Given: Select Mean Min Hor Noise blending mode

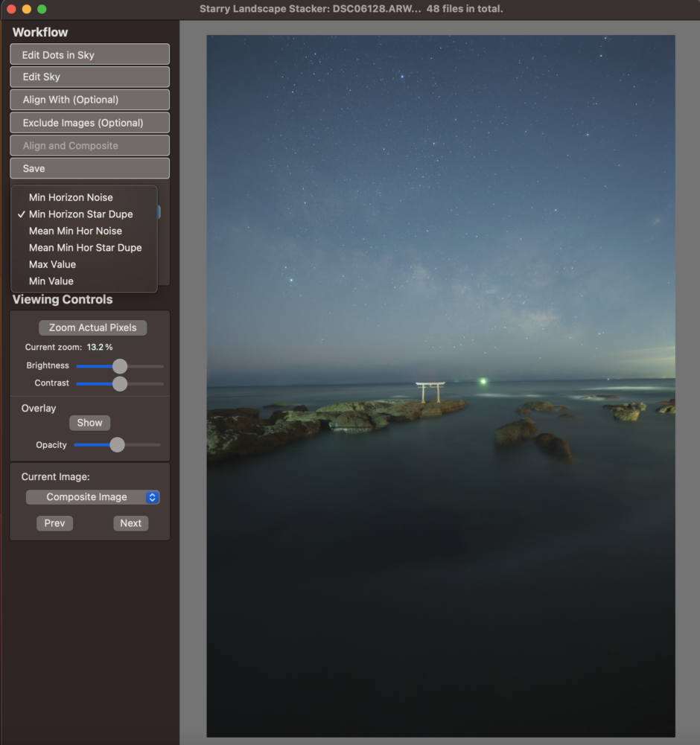Looking at the screenshot, I should point(74,231).
